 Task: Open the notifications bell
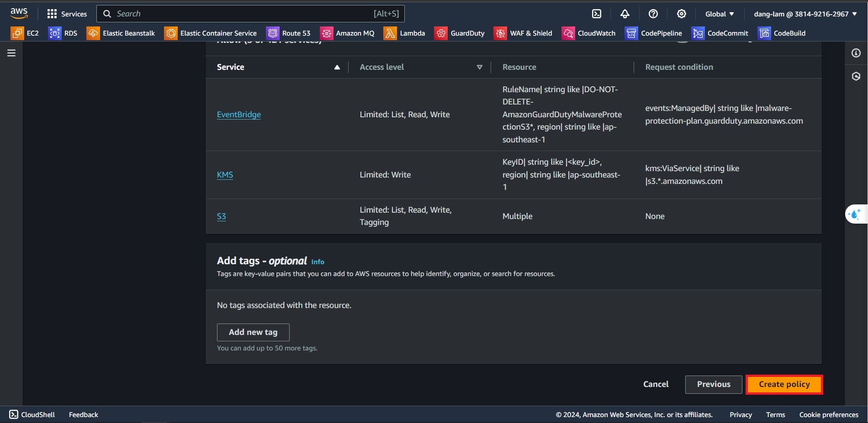coord(625,14)
